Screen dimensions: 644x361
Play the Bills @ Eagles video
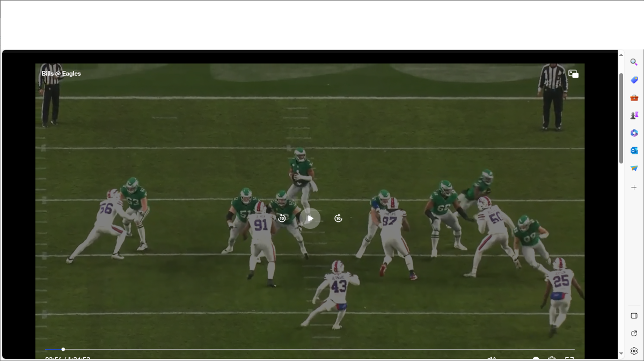click(x=310, y=218)
